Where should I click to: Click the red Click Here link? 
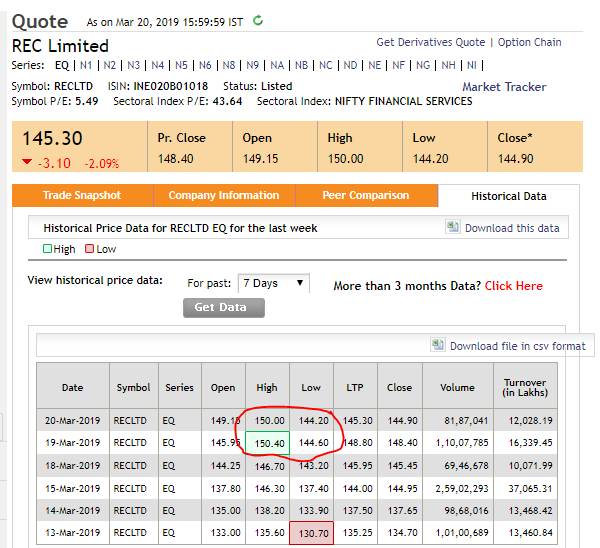click(513, 286)
